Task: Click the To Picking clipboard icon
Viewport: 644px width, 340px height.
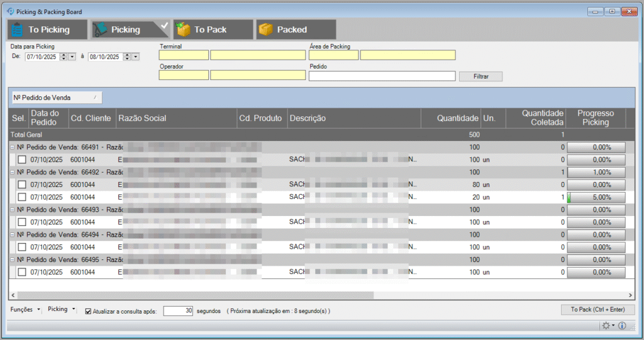Action: (17, 30)
